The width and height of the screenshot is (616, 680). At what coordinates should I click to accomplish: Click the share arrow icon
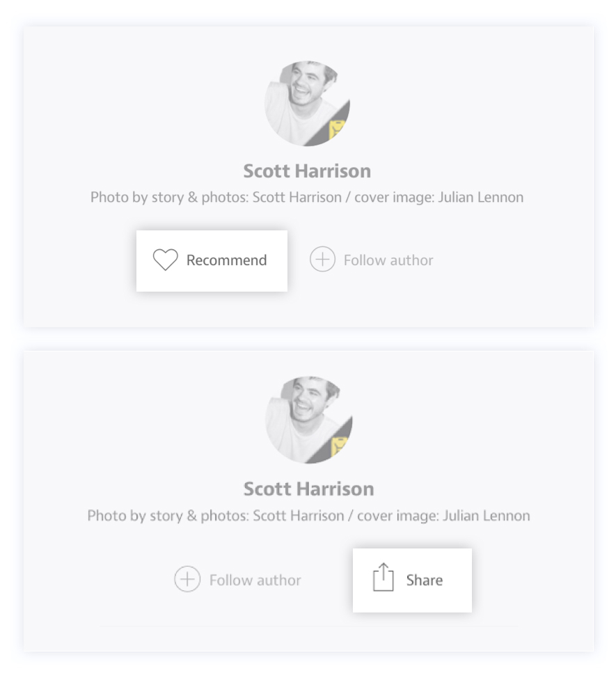point(384,578)
